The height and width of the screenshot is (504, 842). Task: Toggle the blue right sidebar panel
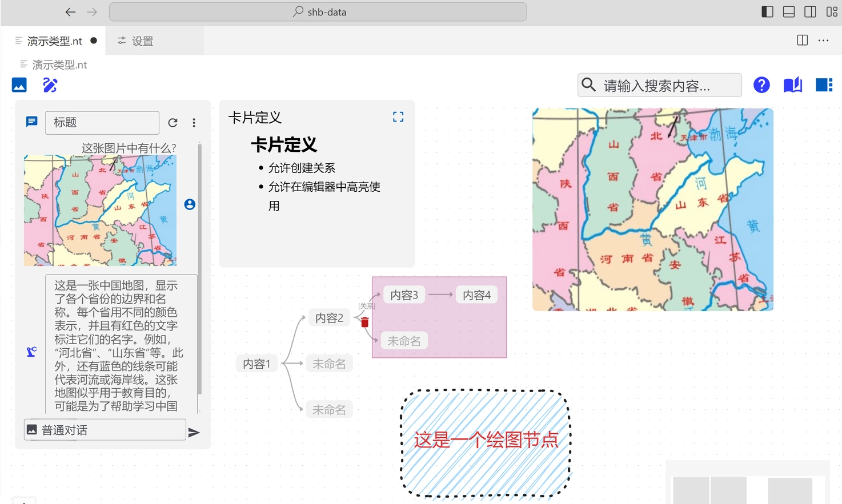coord(824,85)
